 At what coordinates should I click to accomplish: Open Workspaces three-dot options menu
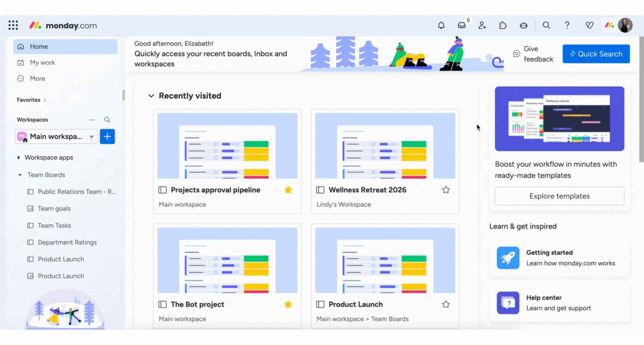coord(93,120)
